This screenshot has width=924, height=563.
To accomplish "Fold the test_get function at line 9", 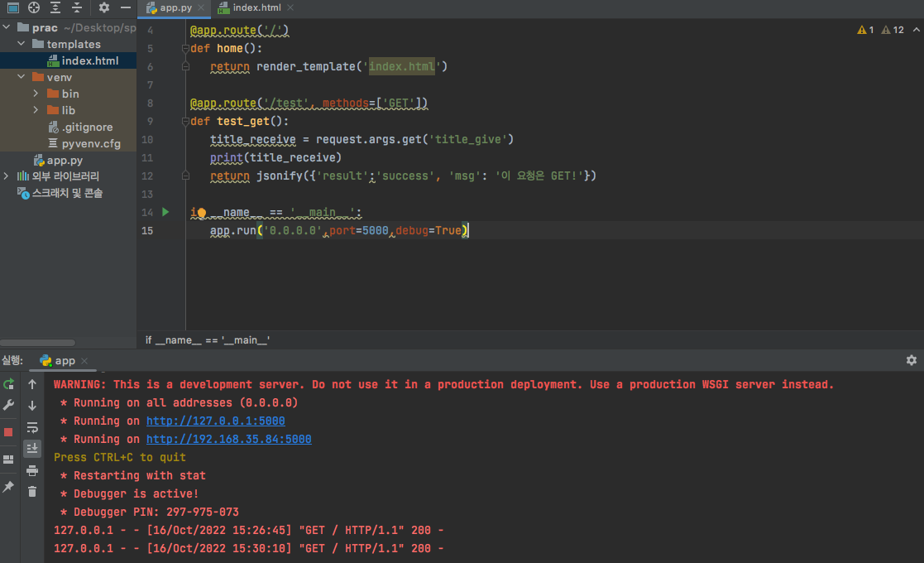I will click(185, 122).
